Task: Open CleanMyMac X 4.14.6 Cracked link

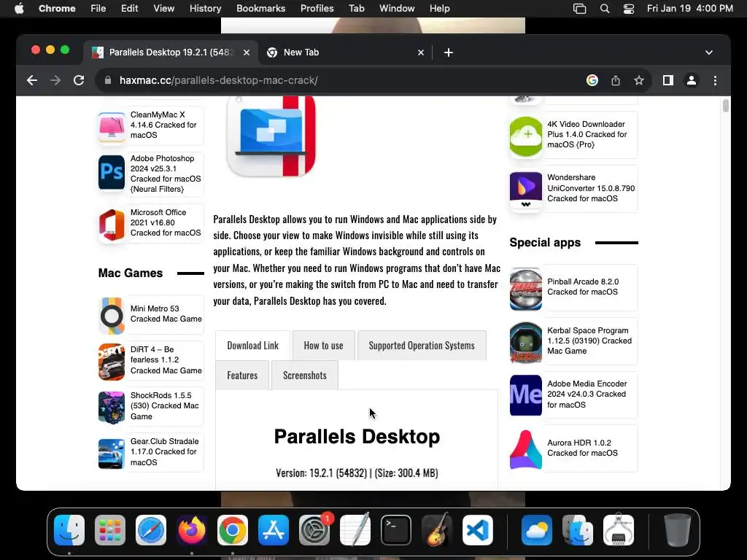Action: [164, 125]
